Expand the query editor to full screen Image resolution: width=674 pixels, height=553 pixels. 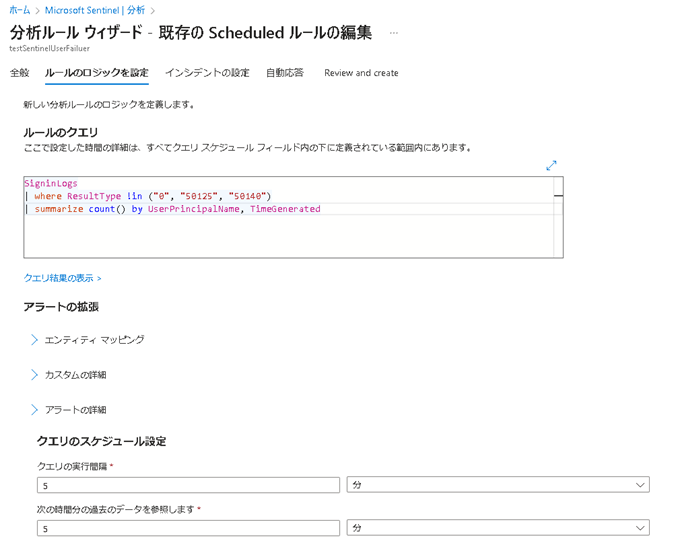[551, 165]
